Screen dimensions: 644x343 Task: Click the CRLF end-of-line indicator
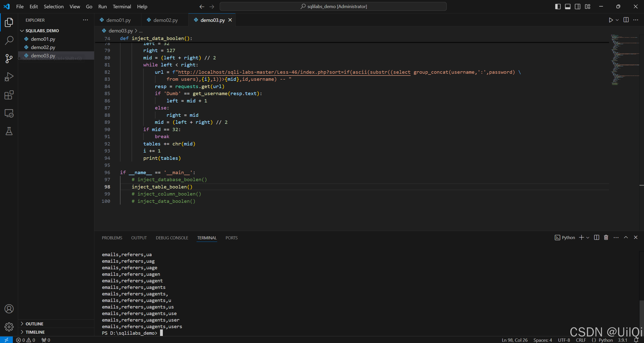click(x=581, y=340)
